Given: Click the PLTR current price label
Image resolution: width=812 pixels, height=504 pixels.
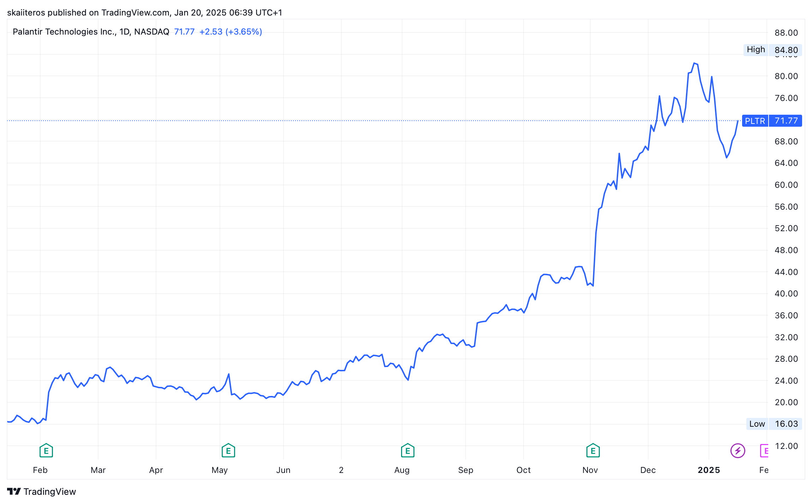Looking at the screenshot, I should coord(772,121).
